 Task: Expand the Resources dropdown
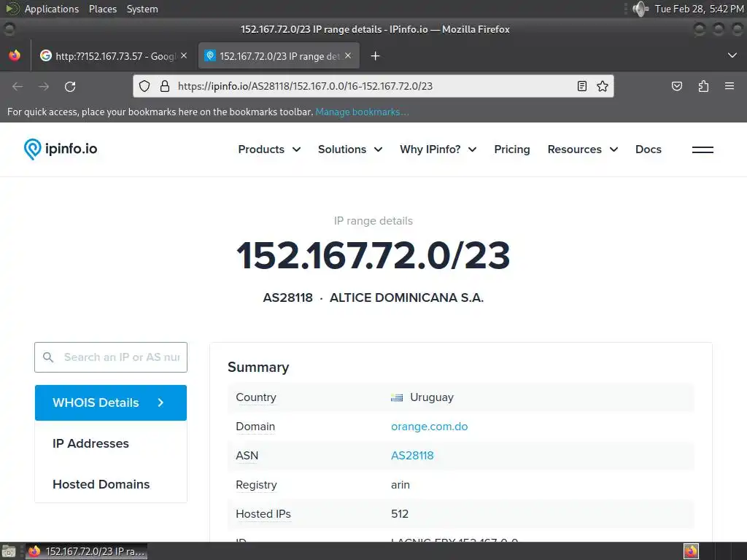pyautogui.click(x=583, y=149)
